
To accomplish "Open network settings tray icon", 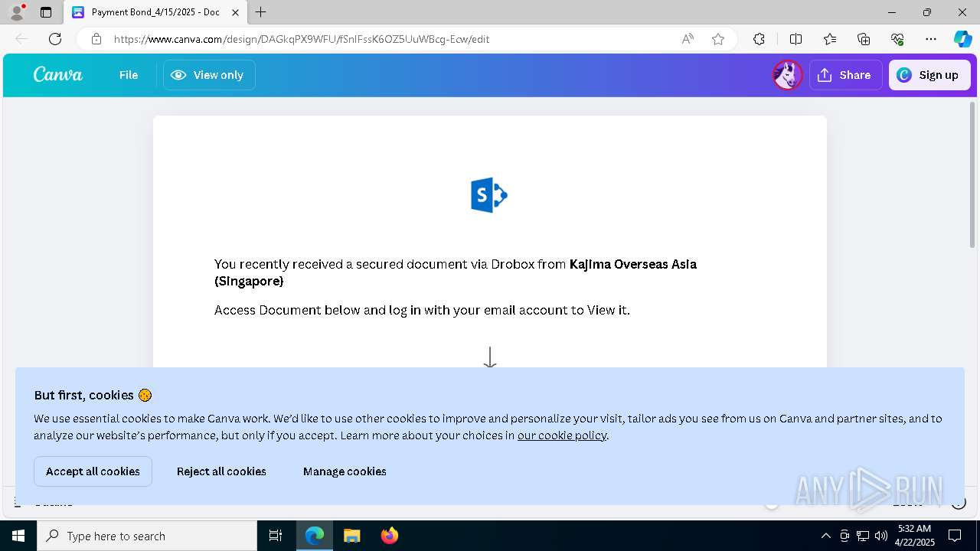I will pos(863,536).
